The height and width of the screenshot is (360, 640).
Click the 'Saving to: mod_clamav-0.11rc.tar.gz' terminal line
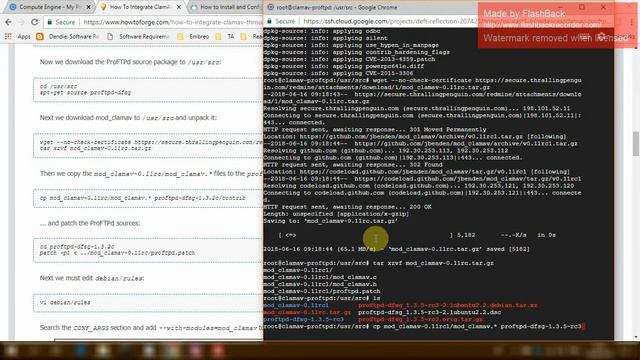[331, 221]
